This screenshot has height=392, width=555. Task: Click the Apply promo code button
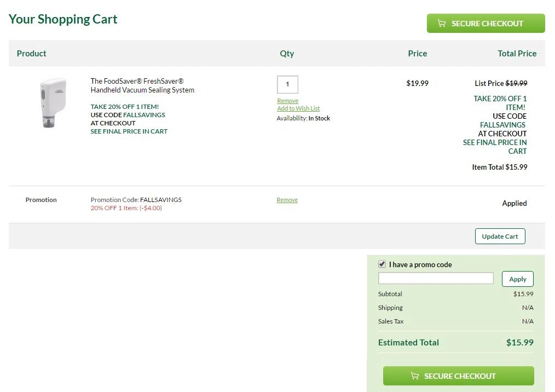517,279
